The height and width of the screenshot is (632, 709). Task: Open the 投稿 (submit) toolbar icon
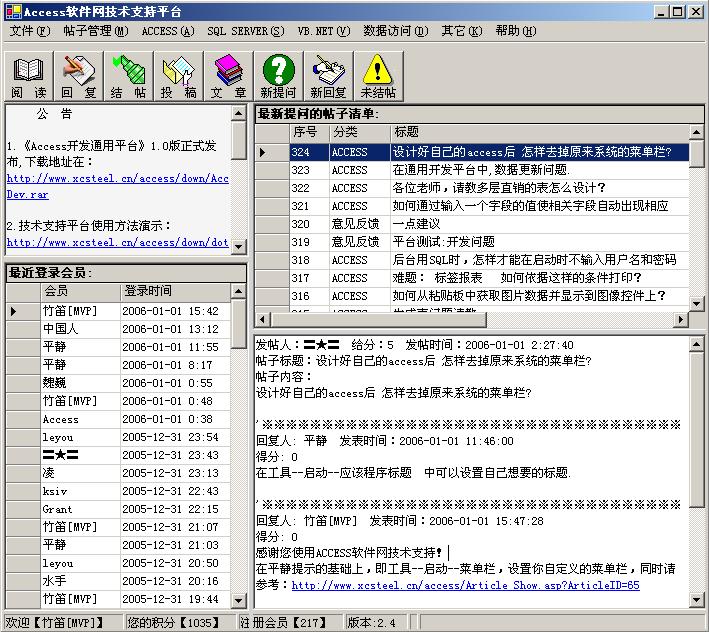coord(179,76)
